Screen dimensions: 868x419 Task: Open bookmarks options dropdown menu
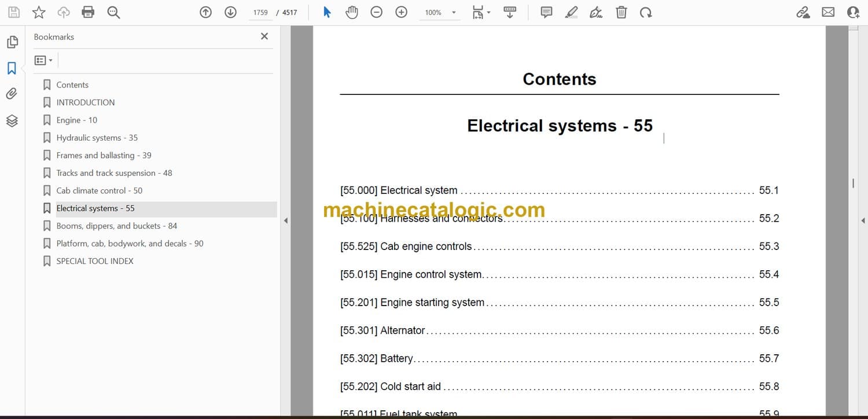coord(43,60)
